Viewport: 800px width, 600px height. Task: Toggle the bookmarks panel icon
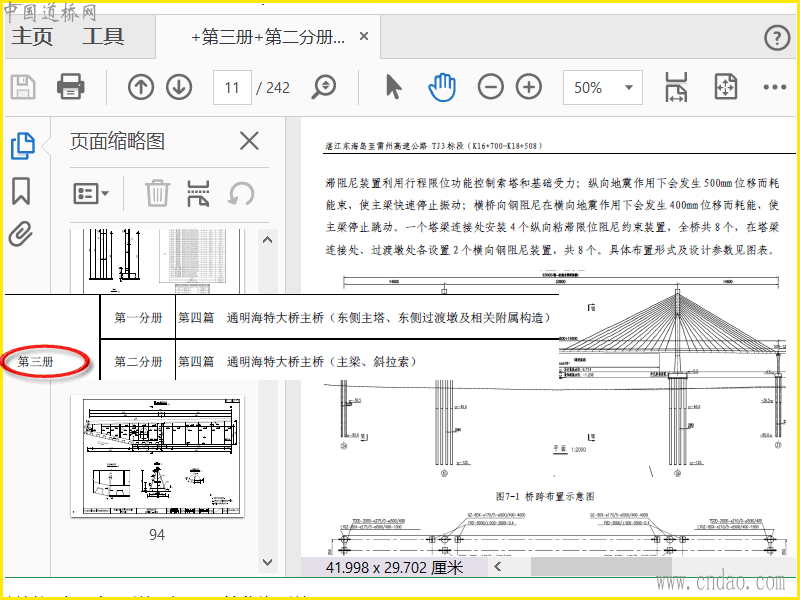click(21, 191)
